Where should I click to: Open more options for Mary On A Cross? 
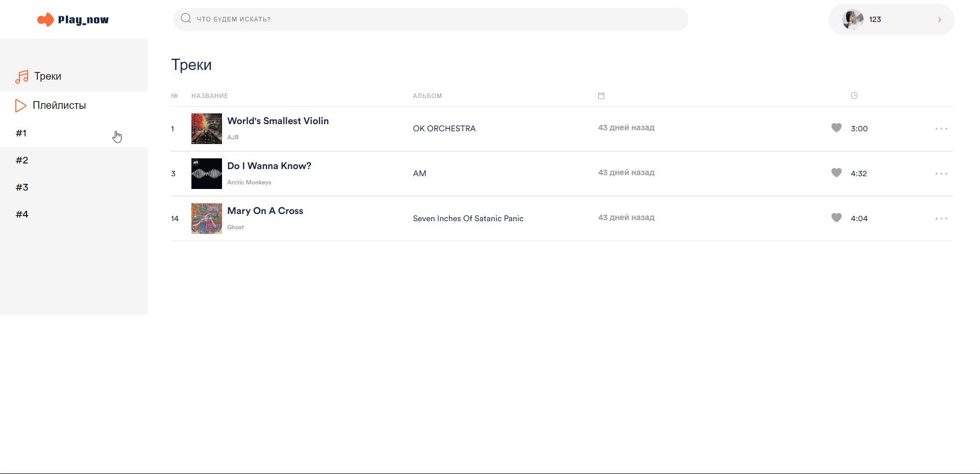point(941,219)
